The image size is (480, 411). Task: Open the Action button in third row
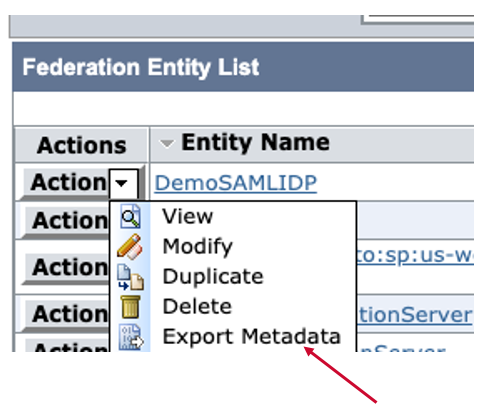(x=68, y=267)
